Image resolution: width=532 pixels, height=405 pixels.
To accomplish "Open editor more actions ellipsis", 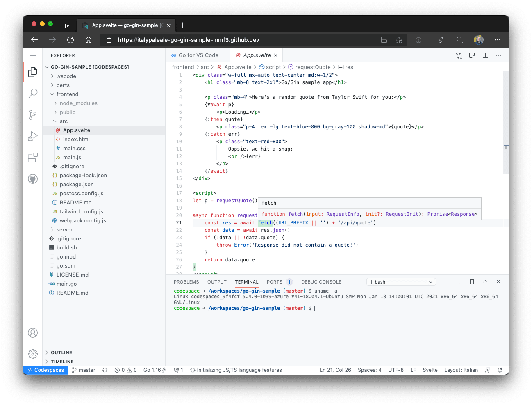I will 498,55.
